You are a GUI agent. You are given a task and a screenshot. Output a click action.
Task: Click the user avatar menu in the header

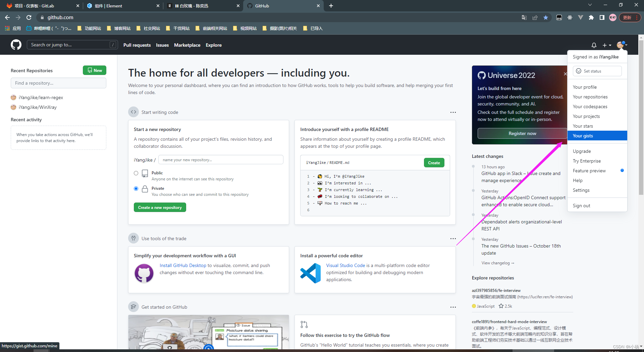[622, 45]
